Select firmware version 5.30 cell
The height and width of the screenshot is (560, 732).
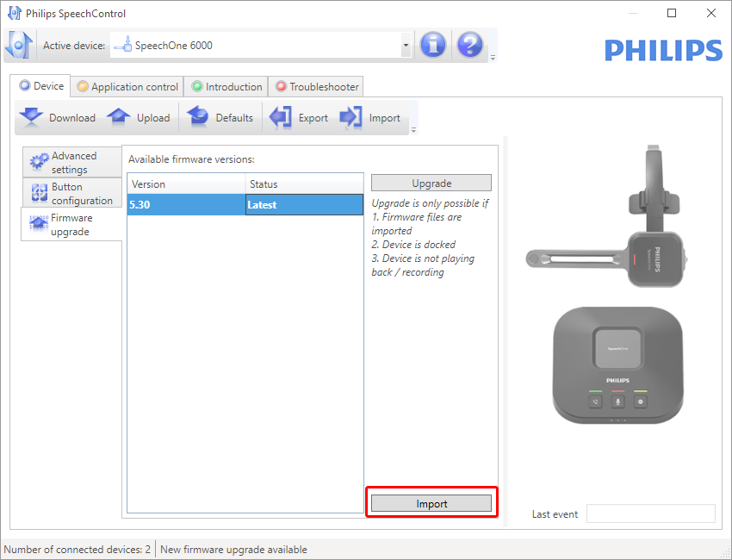(186, 204)
